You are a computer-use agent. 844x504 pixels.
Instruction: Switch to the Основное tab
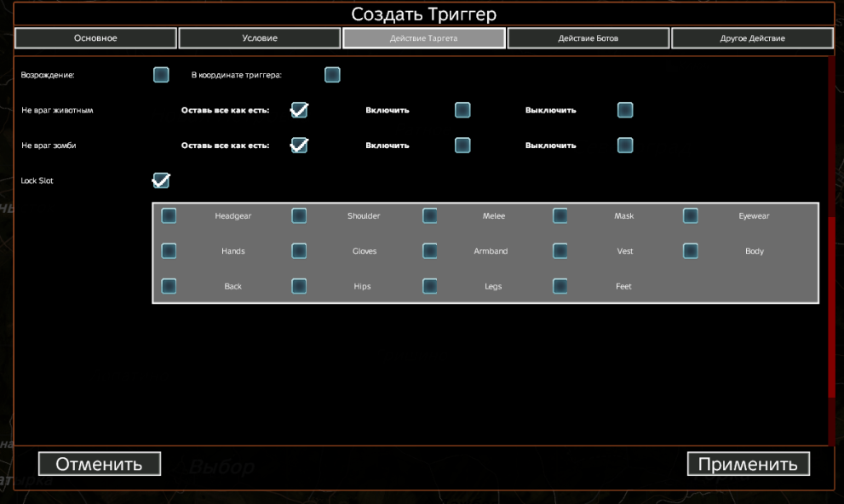[95, 38]
